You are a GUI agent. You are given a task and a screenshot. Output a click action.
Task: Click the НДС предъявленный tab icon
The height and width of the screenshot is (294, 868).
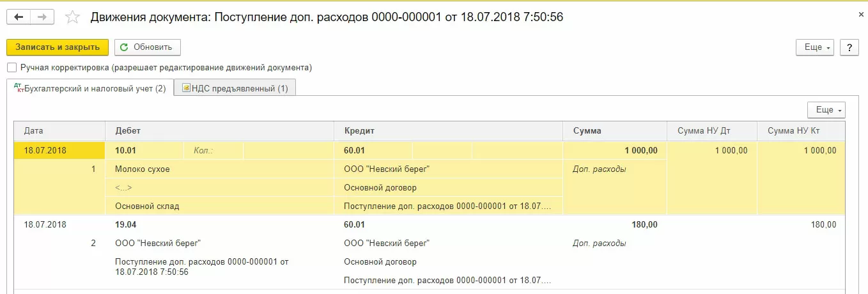click(x=186, y=88)
